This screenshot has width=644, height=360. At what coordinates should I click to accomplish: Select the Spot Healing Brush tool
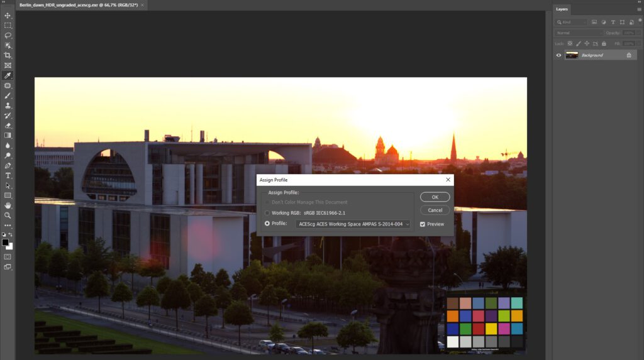click(x=8, y=85)
